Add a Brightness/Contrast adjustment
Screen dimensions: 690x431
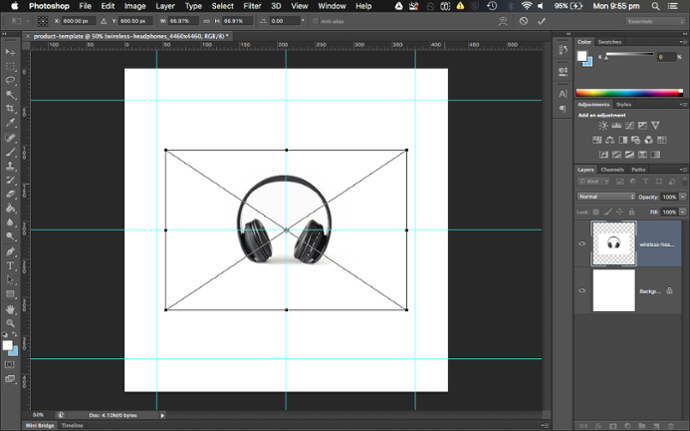point(603,126)
